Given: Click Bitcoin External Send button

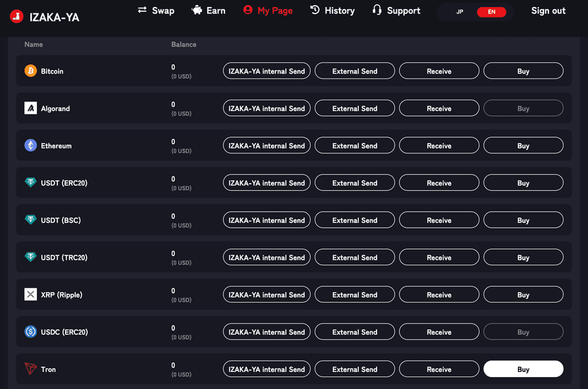Looking at the screenshot, I should tap(354, 71).
